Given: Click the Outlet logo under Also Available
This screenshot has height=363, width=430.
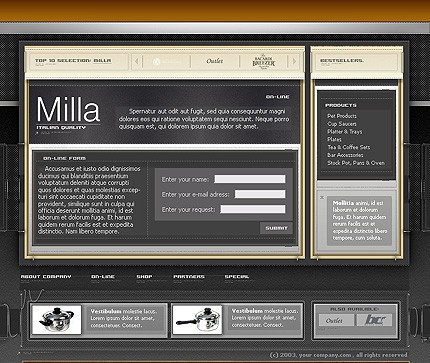Looking at the screenshot, I should (336, 320).
